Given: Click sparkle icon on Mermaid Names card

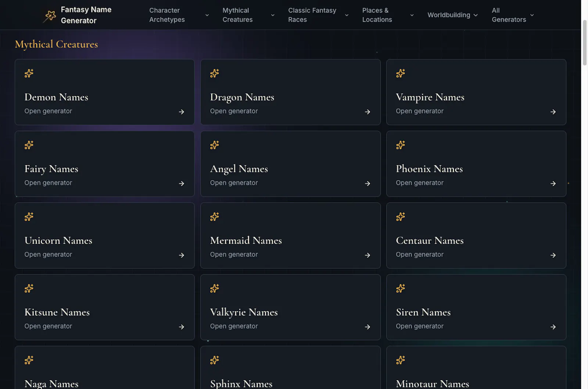Looking at the screenshot, I should tap(215, 217).
